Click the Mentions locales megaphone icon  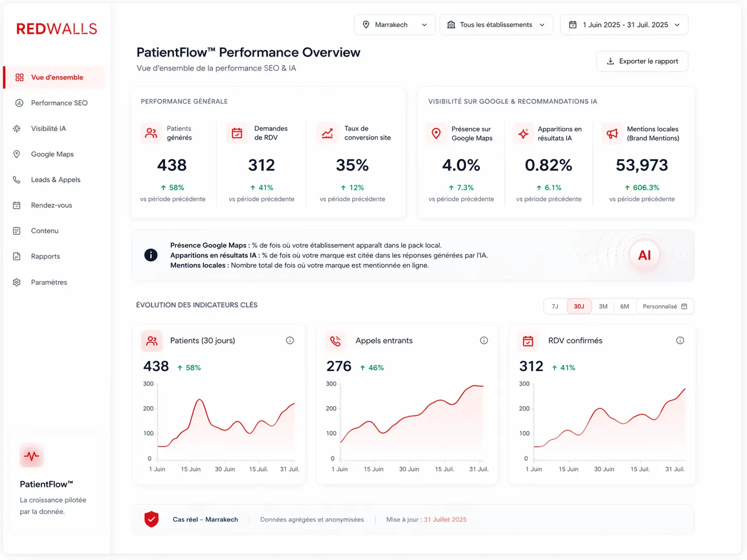click(x=612, y=134)
